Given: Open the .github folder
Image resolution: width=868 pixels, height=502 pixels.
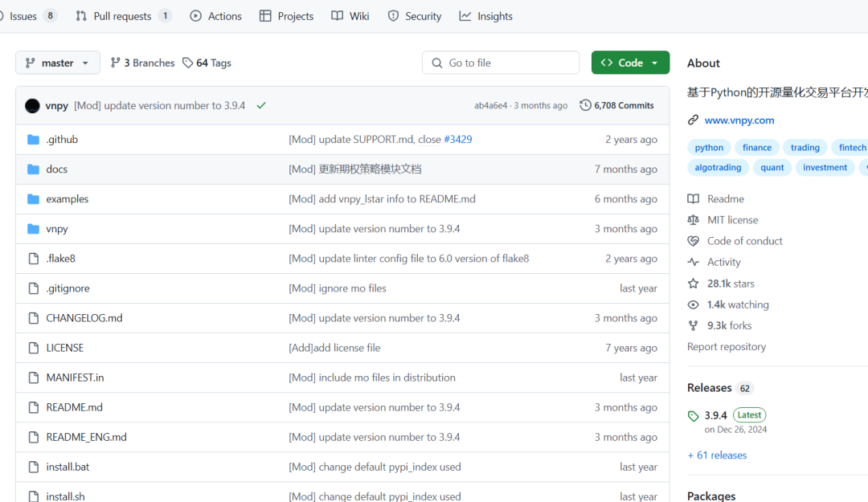Looking at the screenshot, I should (62, 140).
